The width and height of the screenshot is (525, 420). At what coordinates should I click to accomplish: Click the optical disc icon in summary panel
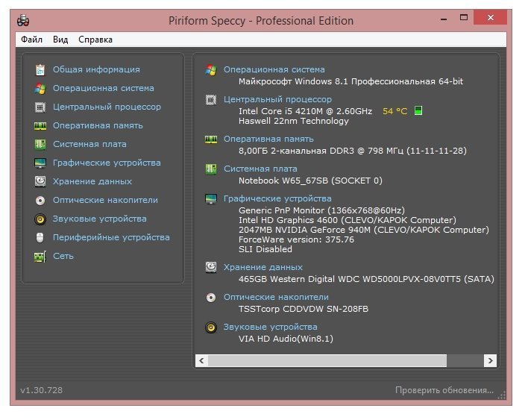coord(211,298)
